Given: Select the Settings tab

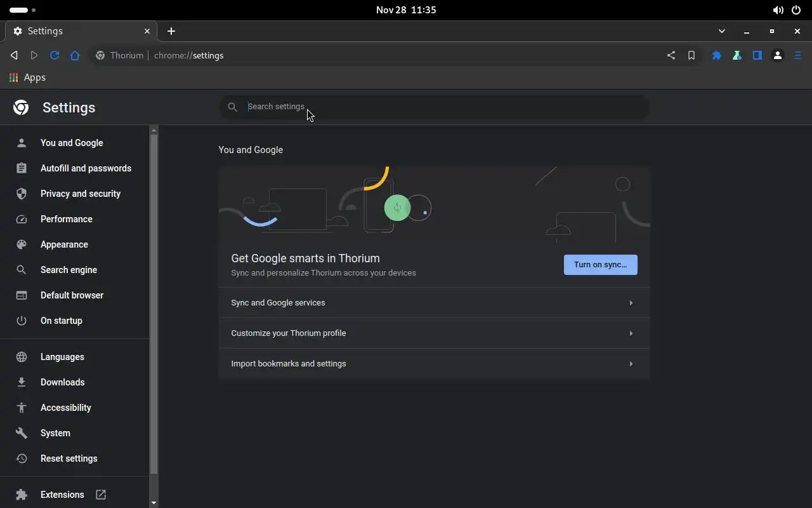Looking at the screenshot, I should coord(81,30).
